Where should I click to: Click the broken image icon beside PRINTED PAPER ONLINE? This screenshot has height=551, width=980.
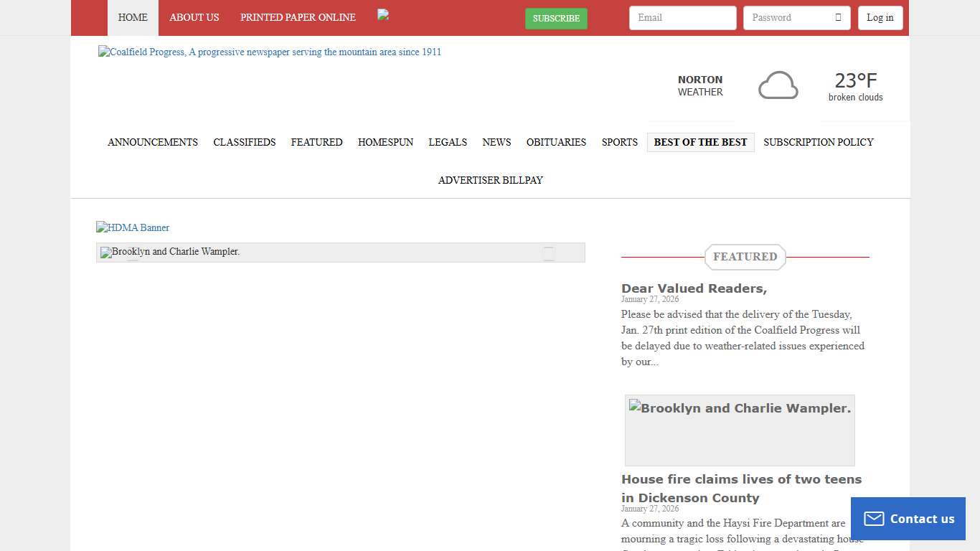click(382, 15)
